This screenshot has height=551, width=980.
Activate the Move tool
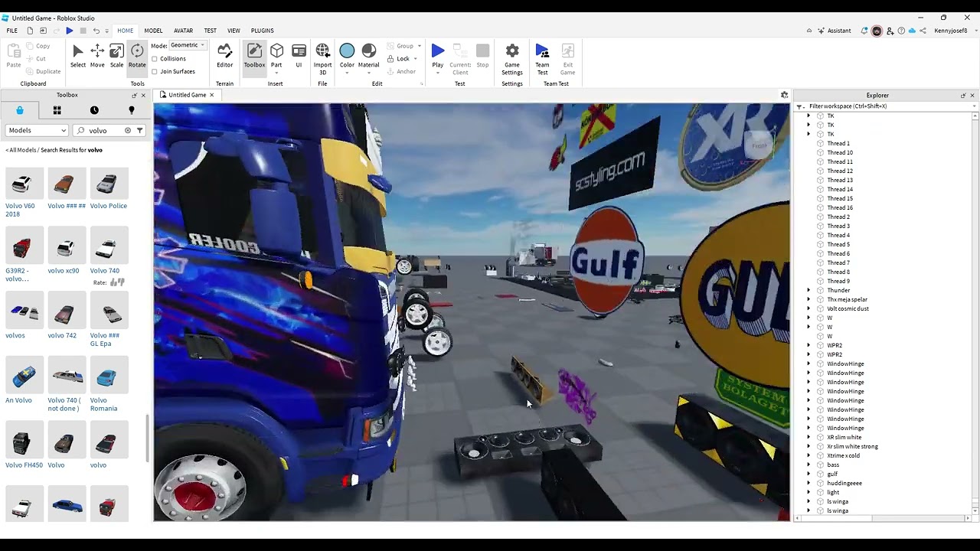97,56
